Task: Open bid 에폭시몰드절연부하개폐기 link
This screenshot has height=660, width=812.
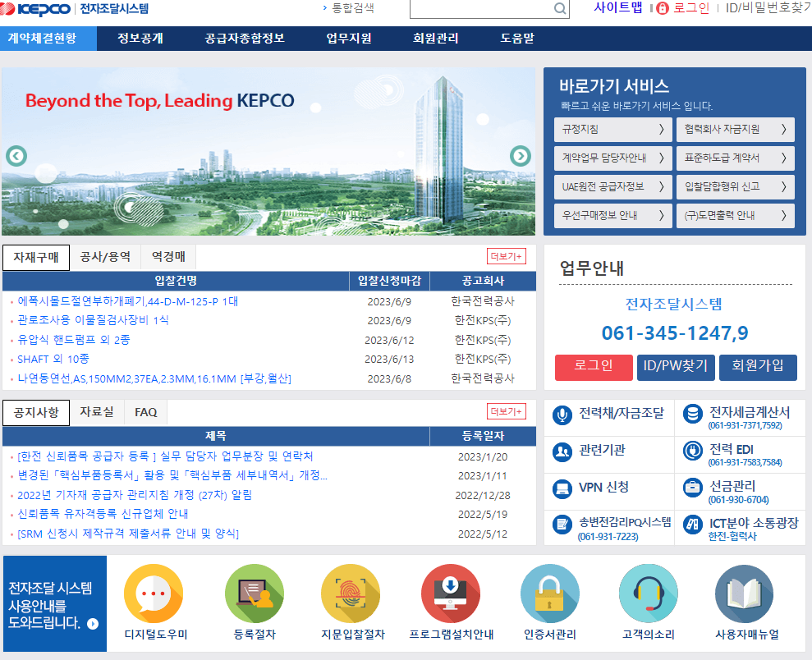Action: [128, 301]
